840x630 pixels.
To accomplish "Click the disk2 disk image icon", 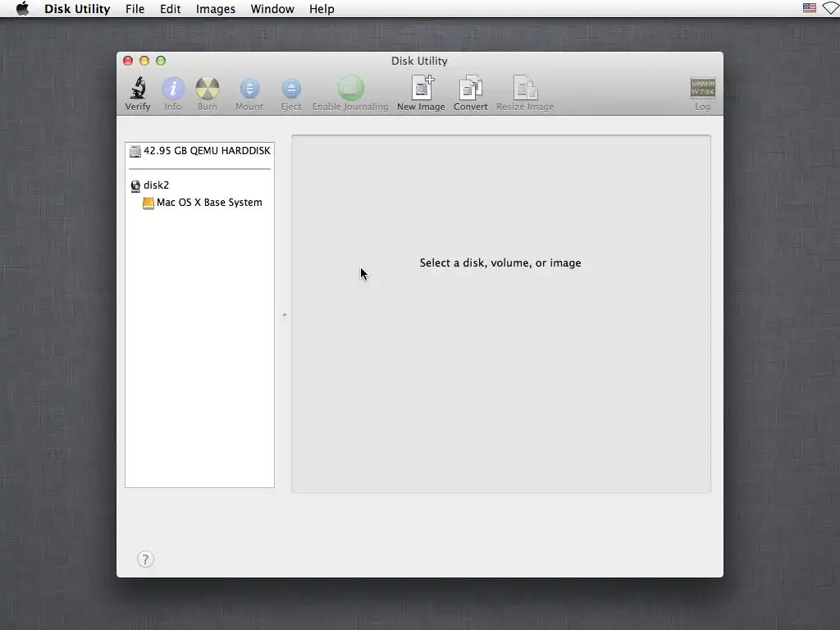I will (x=135, y=186).
